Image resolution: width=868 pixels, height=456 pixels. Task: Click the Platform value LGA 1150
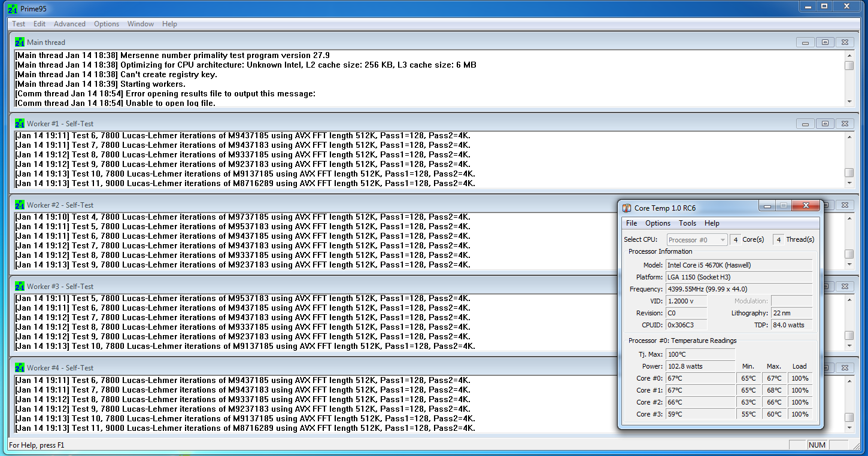pos(739,277)
